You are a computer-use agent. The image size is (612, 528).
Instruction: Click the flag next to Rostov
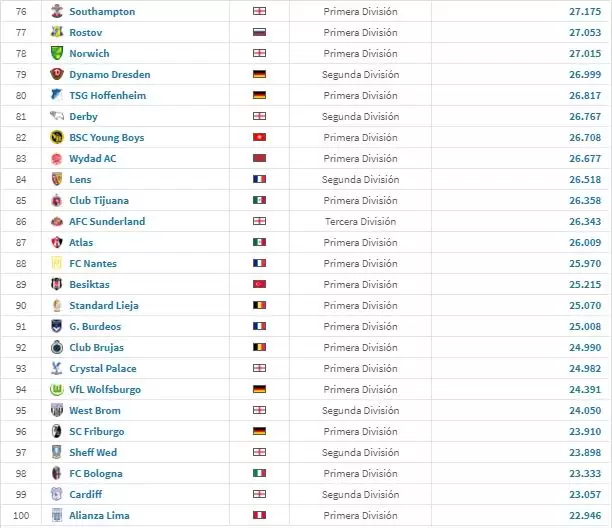point(260,32)
